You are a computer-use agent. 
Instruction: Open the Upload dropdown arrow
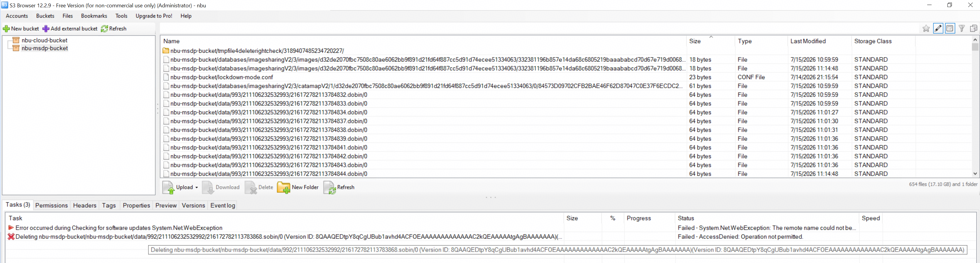pos(197,187)
